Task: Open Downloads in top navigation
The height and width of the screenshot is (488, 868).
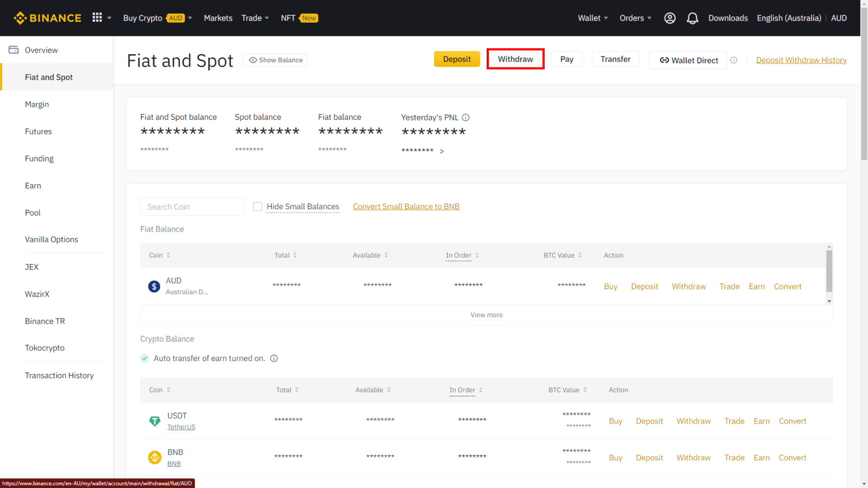Action: click(x=728, y=18)
